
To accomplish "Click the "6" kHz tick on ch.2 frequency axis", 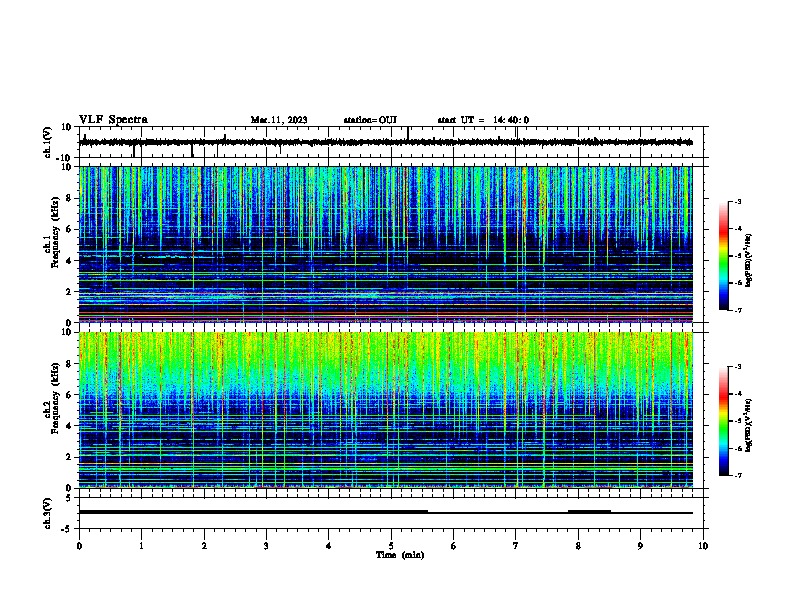I will tap(69, 395).
